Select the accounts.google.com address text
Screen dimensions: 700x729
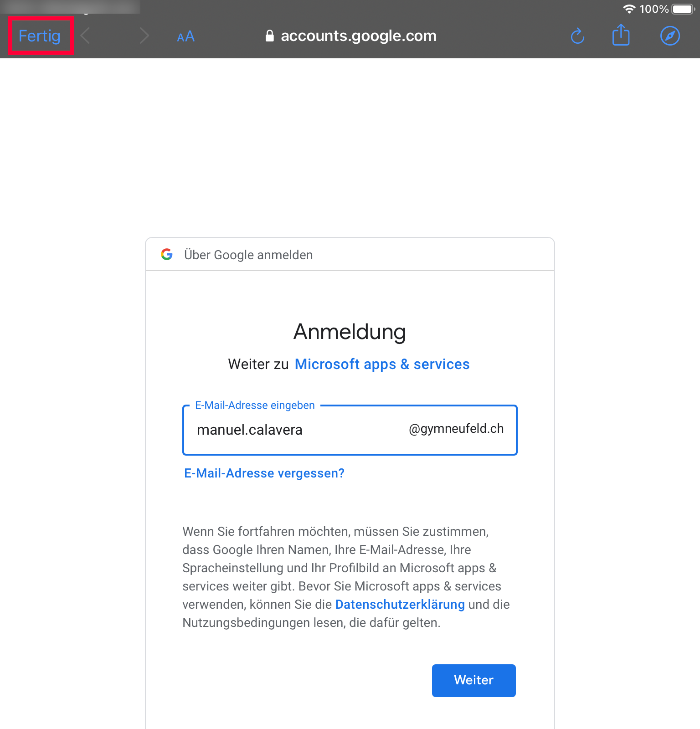pos(359,36)
